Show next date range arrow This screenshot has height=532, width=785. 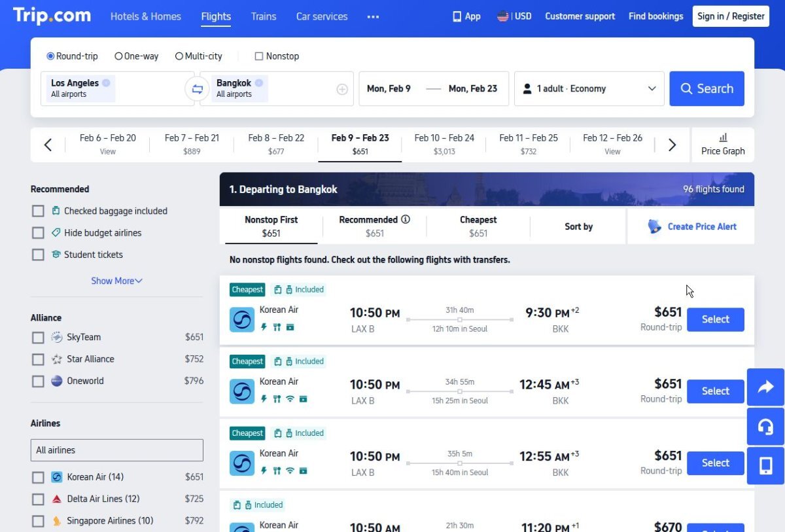pyautogui.click(x=672, y=145)
